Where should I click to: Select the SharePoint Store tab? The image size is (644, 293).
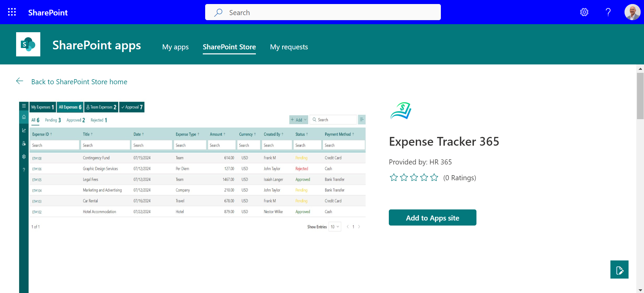pyautogui.click(x=229, y=47)
